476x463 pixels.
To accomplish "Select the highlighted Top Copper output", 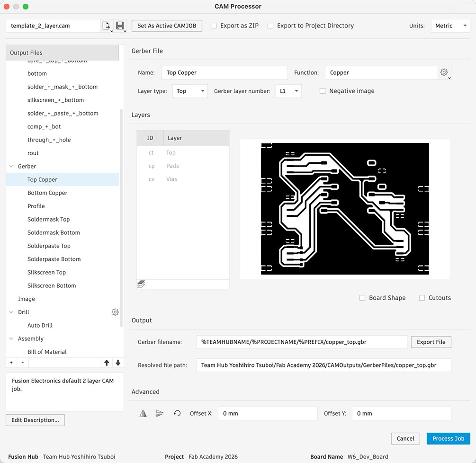I will click(62, 179).
